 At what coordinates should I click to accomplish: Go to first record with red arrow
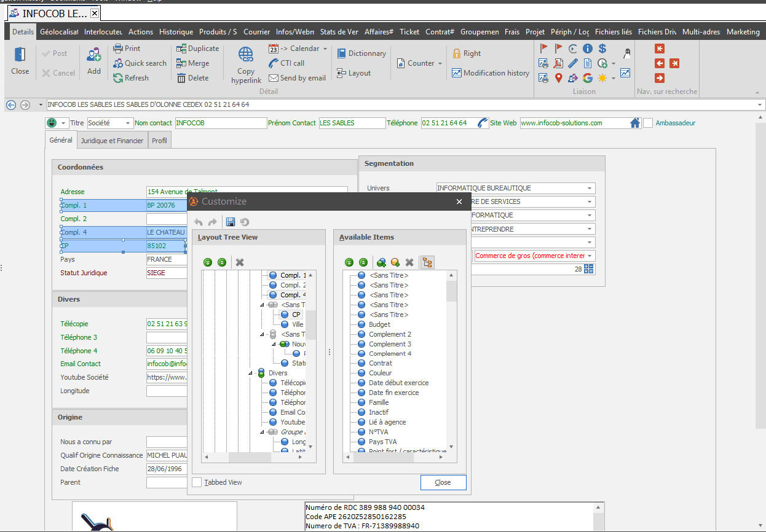[x=660, y=49]
